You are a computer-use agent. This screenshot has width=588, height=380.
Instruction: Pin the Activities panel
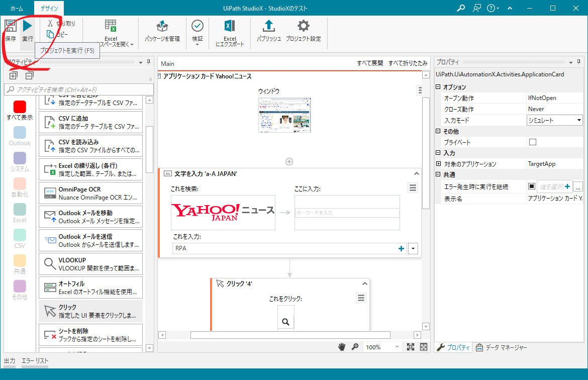point(148,62)
